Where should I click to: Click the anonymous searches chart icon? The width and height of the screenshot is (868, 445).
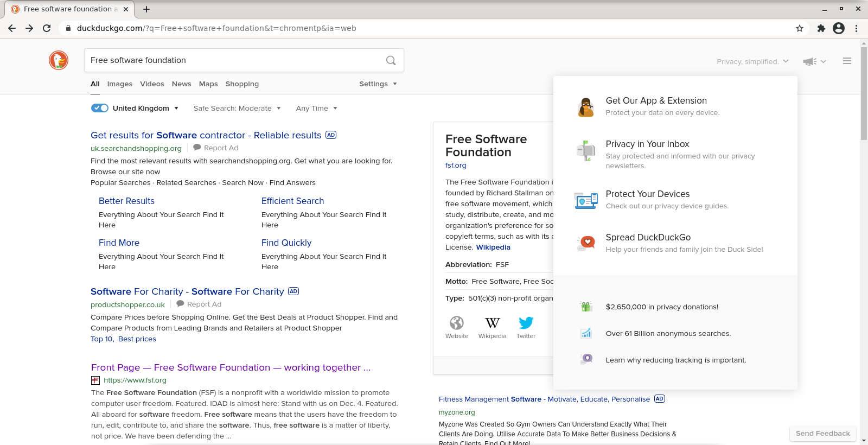(586, 333)
